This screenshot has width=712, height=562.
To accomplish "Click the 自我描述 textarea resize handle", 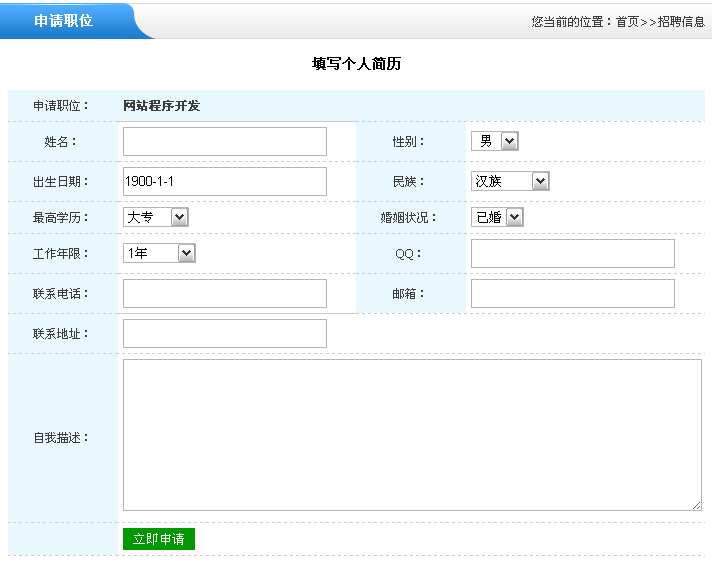I will [x=696, y=506].
